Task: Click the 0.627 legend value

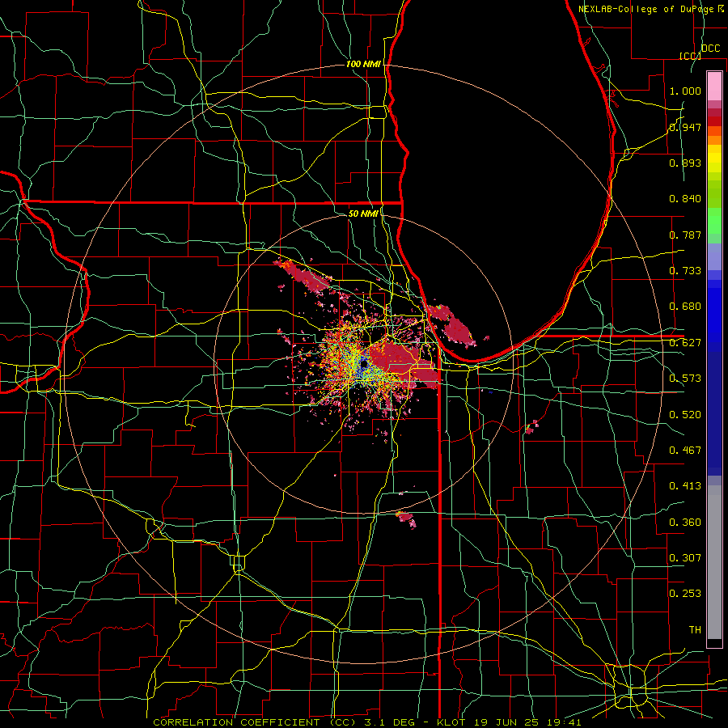Action: [685, 343]
